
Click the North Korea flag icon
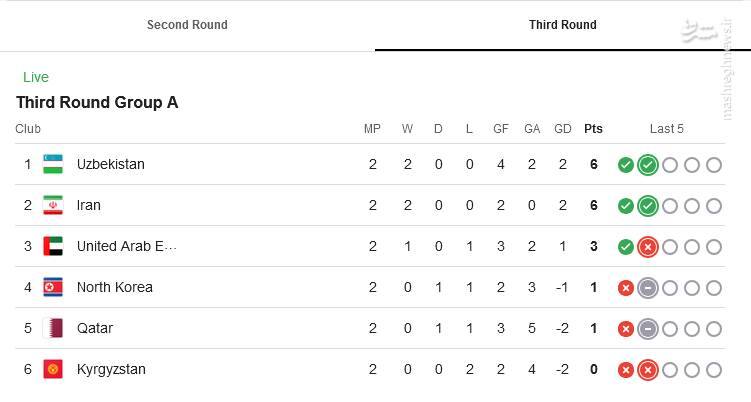tap(53, 287)
